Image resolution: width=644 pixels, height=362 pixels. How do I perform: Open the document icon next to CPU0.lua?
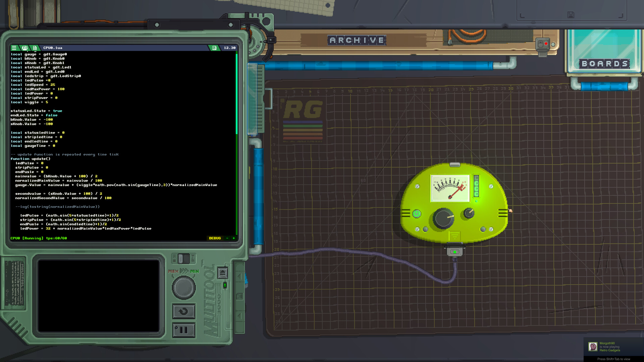click(x=35, y=48)
